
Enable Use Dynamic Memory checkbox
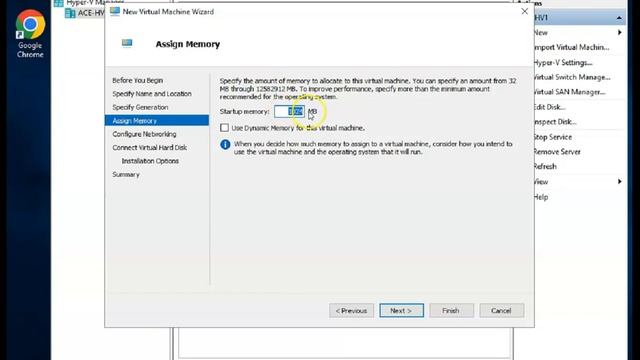coord(224,128)
